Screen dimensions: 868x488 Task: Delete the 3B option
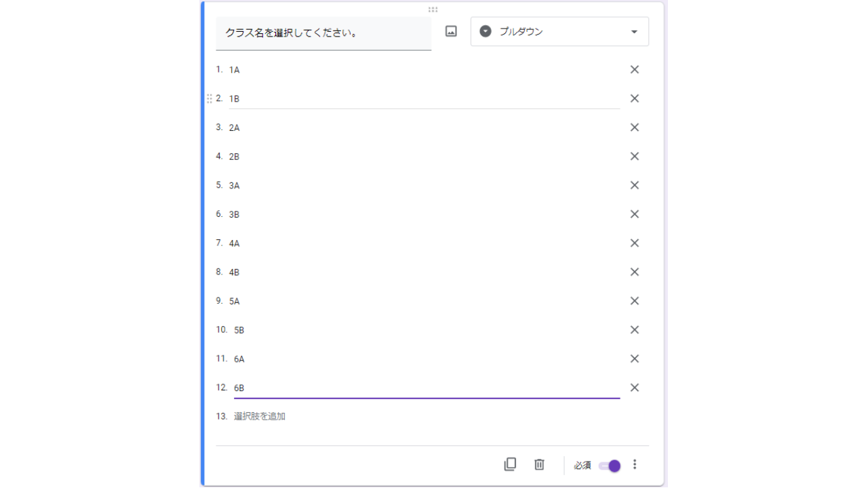click(x=635, y=214)
